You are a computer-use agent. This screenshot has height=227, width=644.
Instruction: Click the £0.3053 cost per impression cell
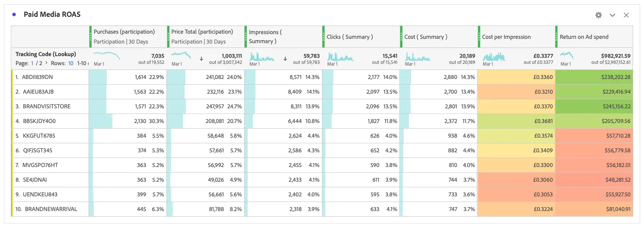516,194
